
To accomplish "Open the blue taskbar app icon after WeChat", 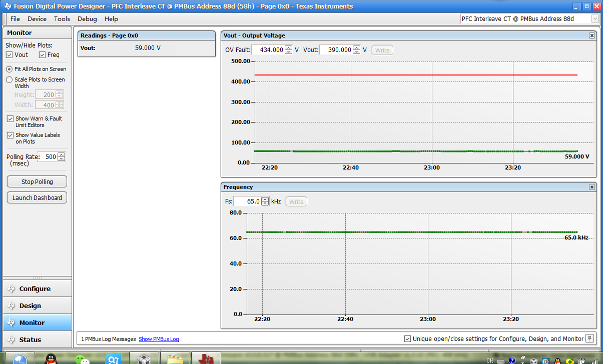I will point(113,359).
